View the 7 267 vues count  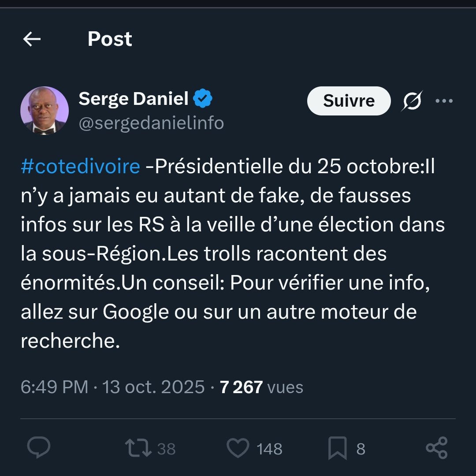click(x=261, y=387)
